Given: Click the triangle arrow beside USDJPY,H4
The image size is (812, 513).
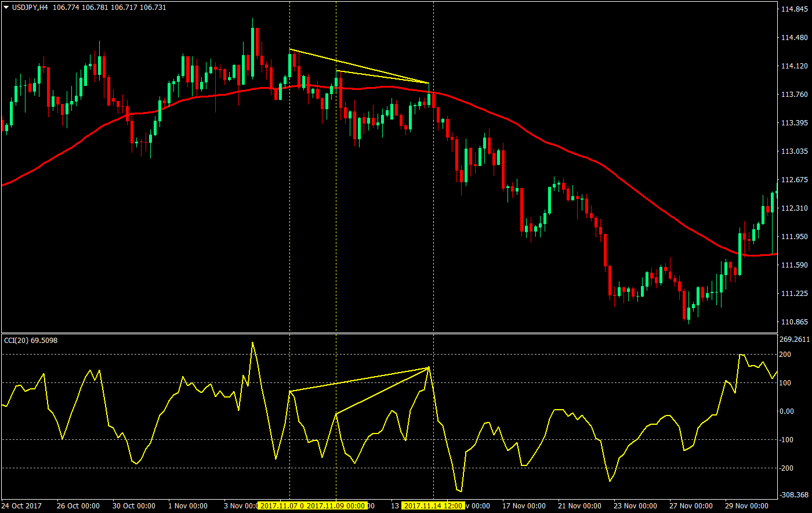Looking at the screenshot, I should click(x=6, y=6).
